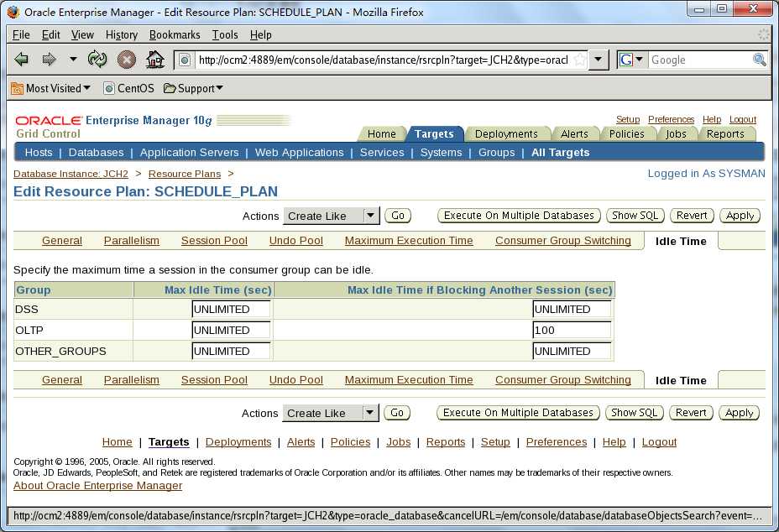Click the search magnifier icon
Screen dimensions: 779x532
point(759,60)
